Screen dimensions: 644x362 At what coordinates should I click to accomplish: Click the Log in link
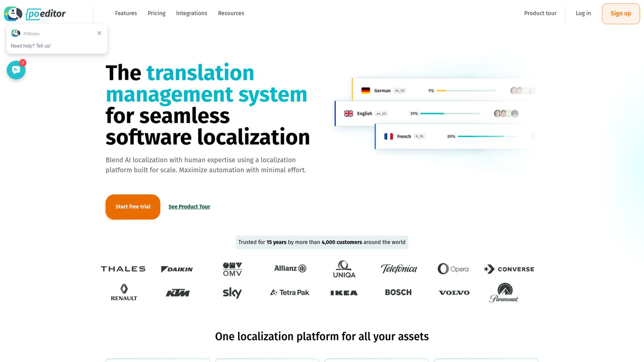(x=583, y=13)
